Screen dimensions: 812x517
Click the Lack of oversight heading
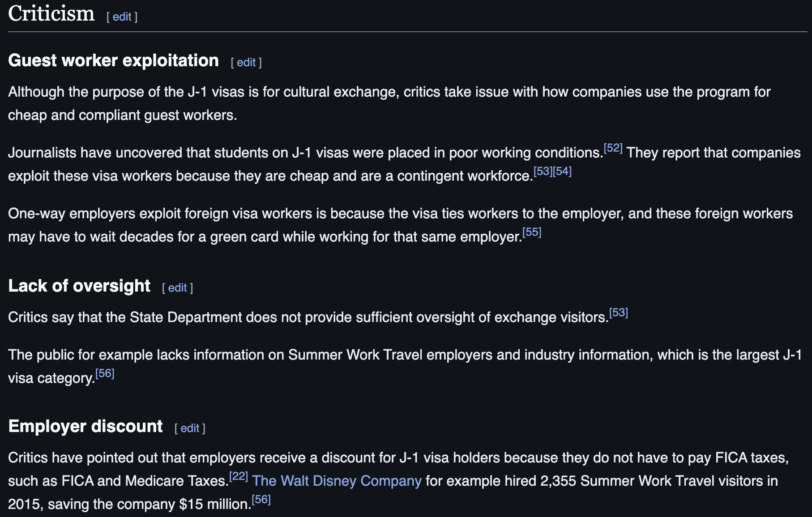(79, 286)
